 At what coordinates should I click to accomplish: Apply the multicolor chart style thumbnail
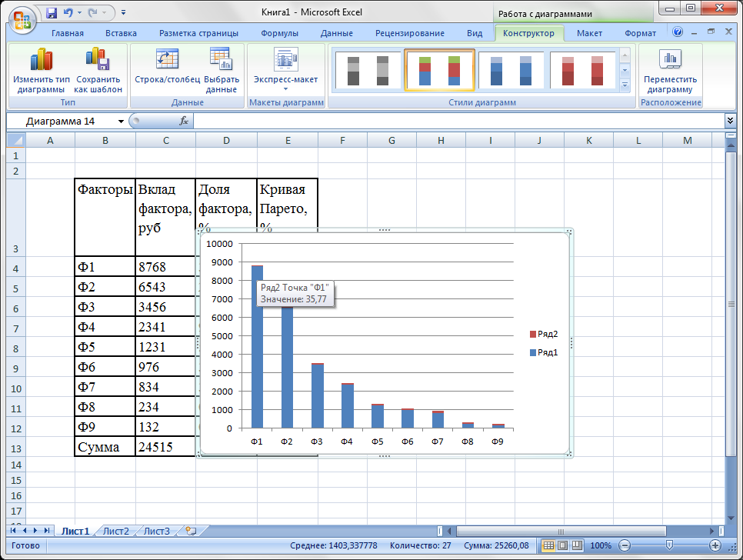(x=439, y=70)
